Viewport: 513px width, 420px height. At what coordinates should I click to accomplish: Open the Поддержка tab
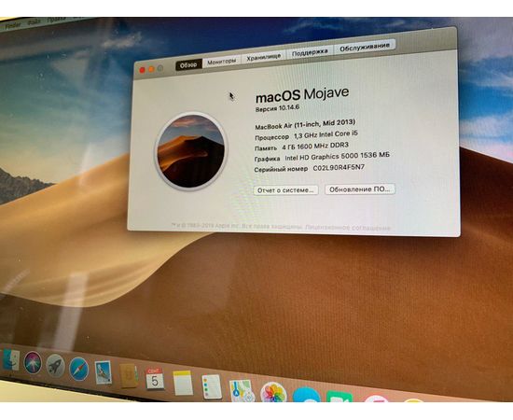(310, 52)
